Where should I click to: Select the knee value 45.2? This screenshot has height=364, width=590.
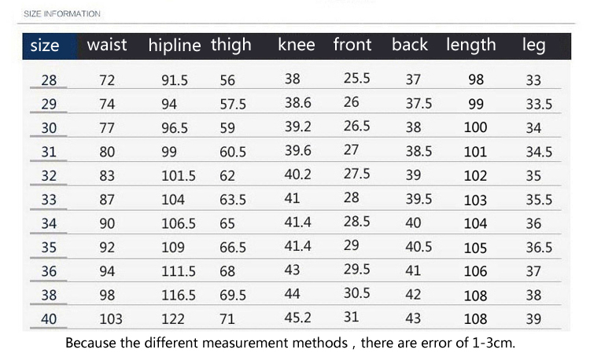click(x=297, y=318)
